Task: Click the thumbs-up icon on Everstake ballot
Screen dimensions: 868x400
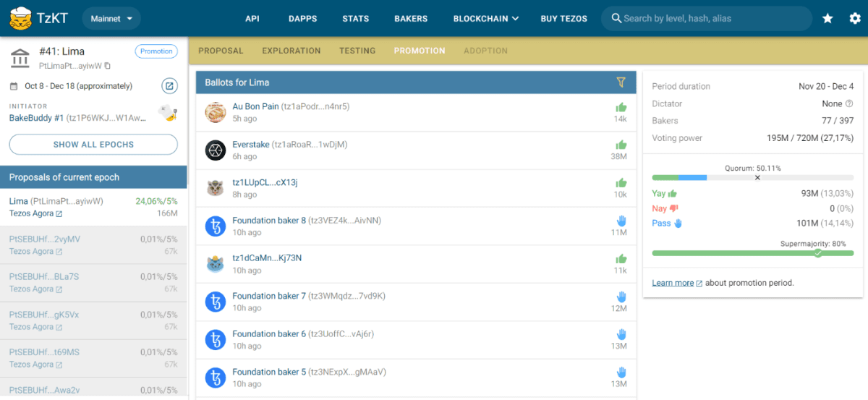Action: click(621, 145)
